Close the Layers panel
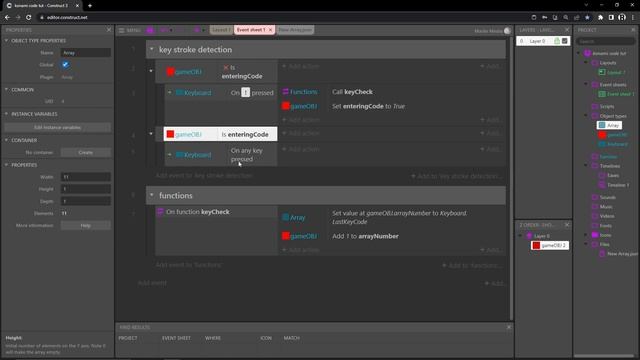 coord(567,30)
